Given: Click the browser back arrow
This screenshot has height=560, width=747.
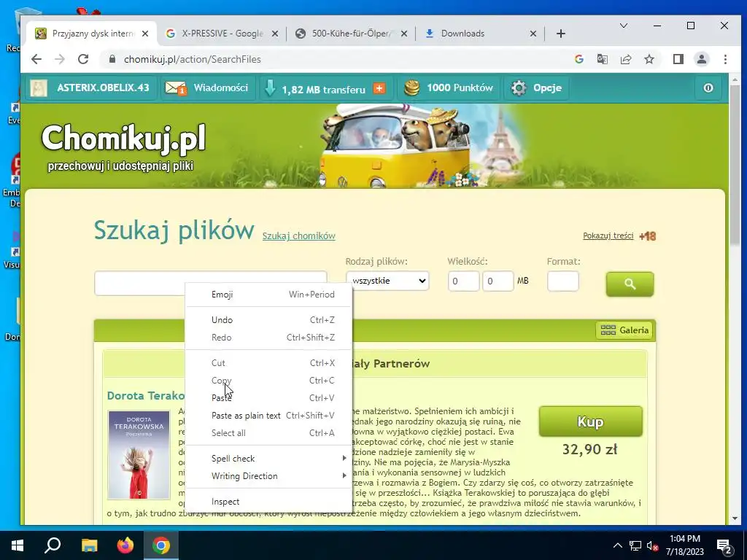Looking at the screenshot, I should tap(36, 59).
